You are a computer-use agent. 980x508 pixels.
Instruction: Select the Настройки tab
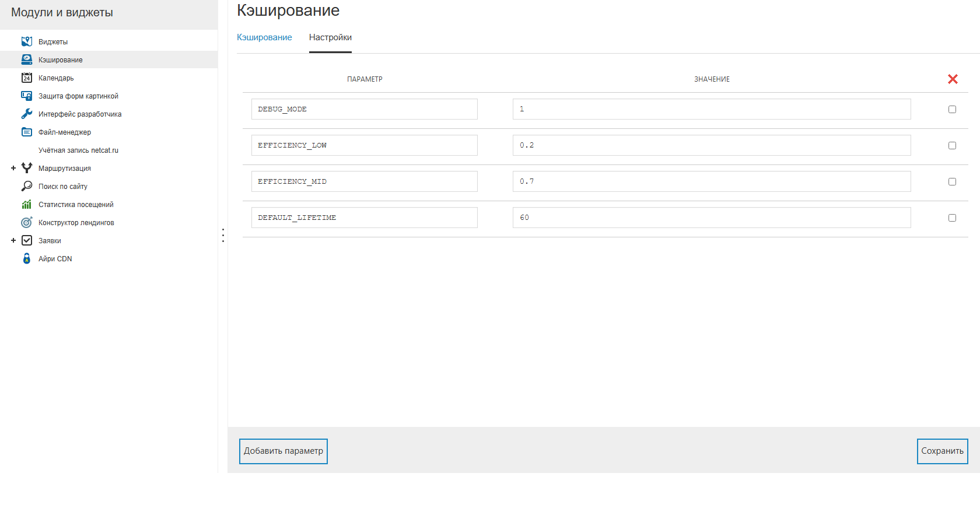tap(330, 37)
